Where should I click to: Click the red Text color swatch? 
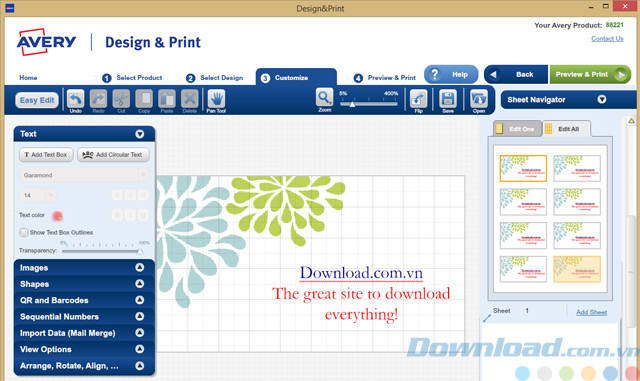(57, 215)
